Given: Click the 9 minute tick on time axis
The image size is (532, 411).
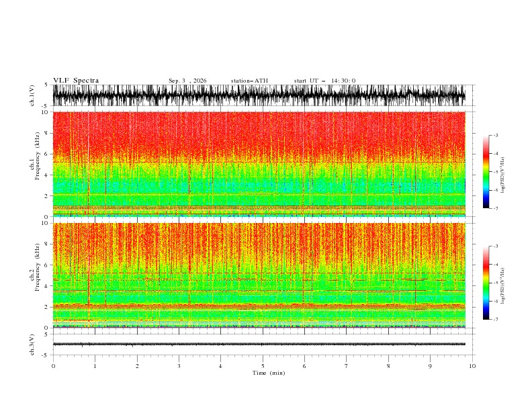Looking at the screenshot, I should point(430,366).
